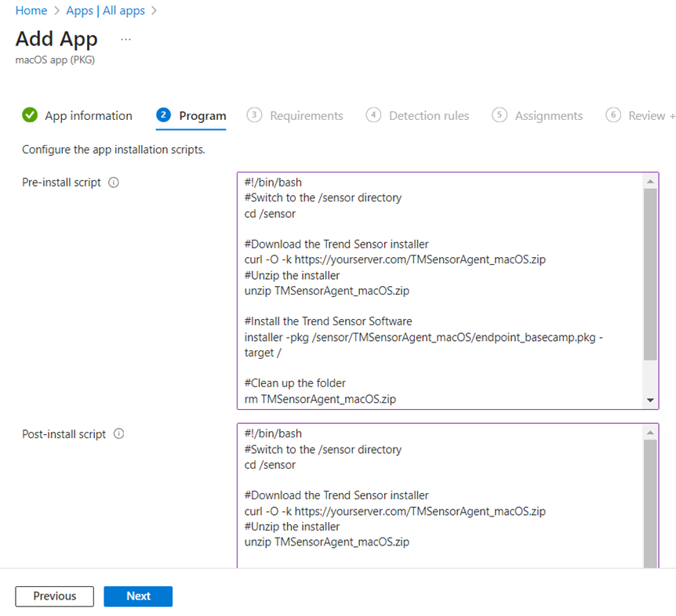This screenshot has width=676, height=616.
Task: Click step 5 Assignments number icon
Action: 500,115
